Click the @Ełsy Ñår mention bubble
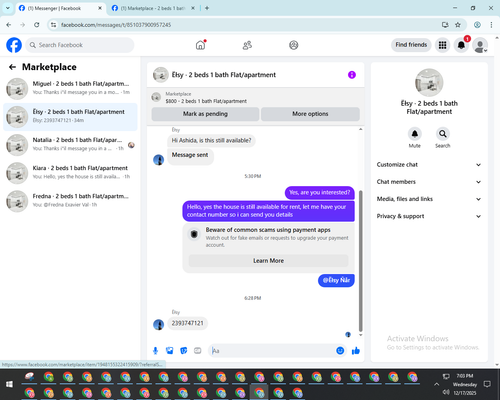This screenshot has width=500, height=400. coord(336,280)
